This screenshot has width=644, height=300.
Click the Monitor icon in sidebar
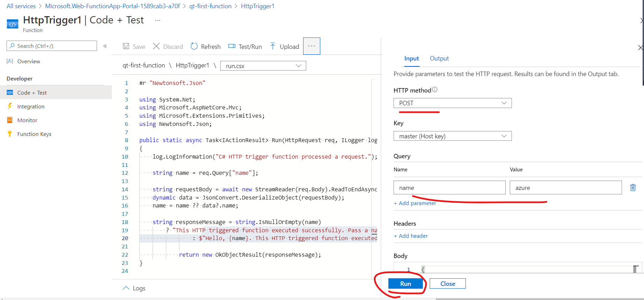point(10,120)
